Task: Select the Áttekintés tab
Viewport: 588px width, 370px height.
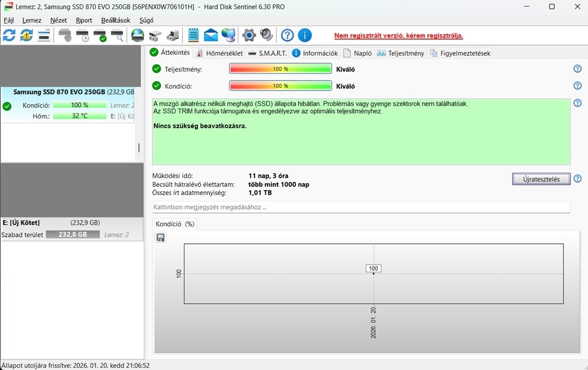Action: coord(170,52)
